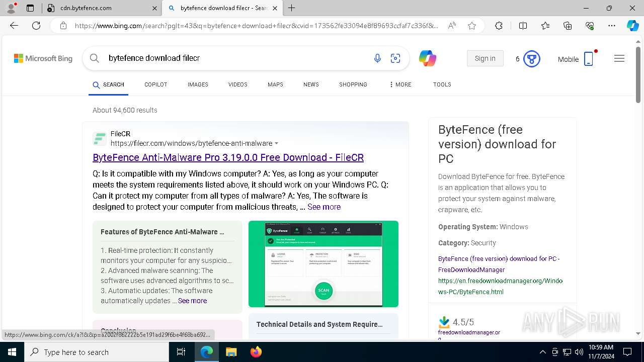Click the Microsoft Bing logo
The height and width of the screenshot is (362, 644).
click(43, 58)
